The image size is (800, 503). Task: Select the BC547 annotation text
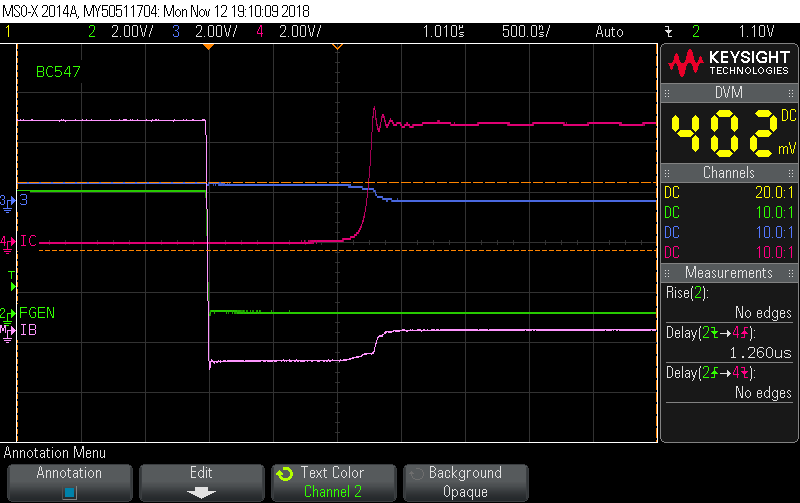click(58, 72)
